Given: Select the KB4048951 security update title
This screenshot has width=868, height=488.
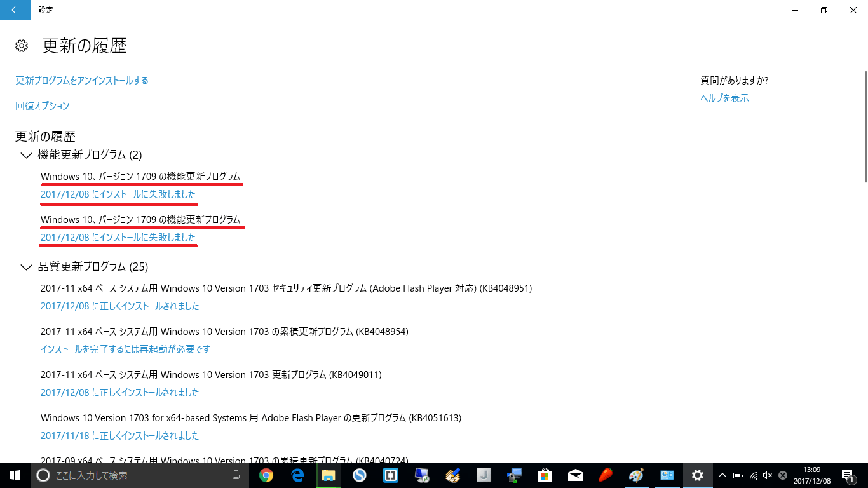Looking at the screenshot, I should [287, 288].
